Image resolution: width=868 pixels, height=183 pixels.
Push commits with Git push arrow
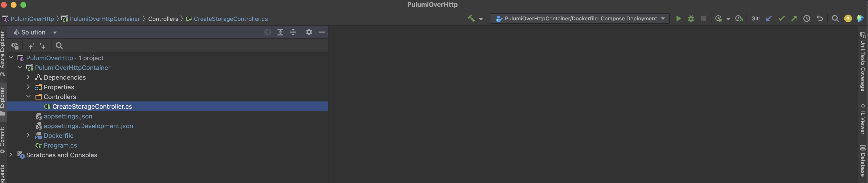pyautogui.click(x=794, y=18)
